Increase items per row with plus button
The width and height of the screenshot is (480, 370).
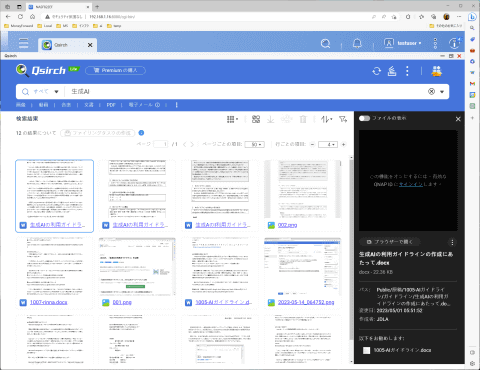[343, 144]
